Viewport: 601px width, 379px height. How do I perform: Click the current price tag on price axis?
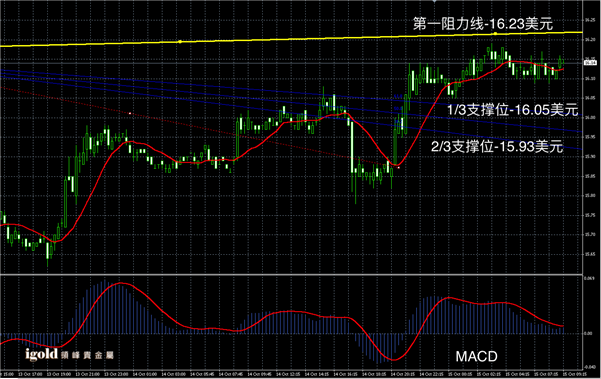(x=590, y=62)
